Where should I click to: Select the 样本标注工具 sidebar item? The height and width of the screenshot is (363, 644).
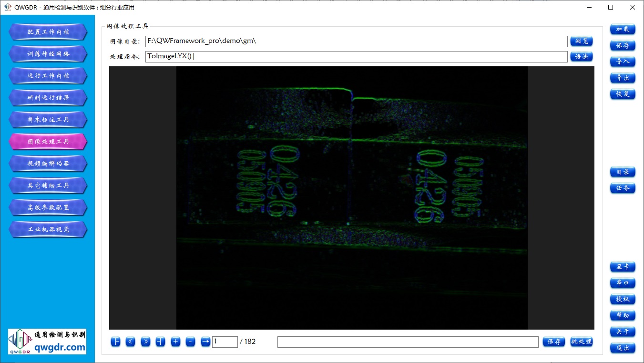pyautogui.click(x=48, y=120)
